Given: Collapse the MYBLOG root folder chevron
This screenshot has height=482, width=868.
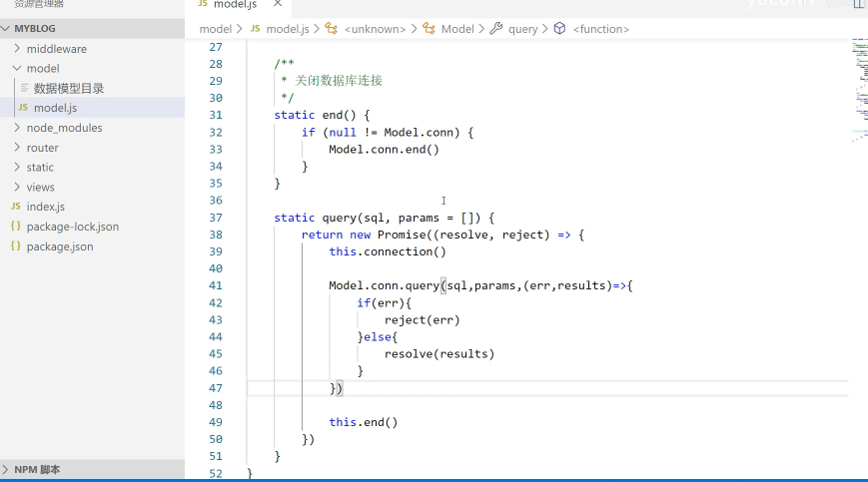Looking at the screenshot, I should point(6,28).
